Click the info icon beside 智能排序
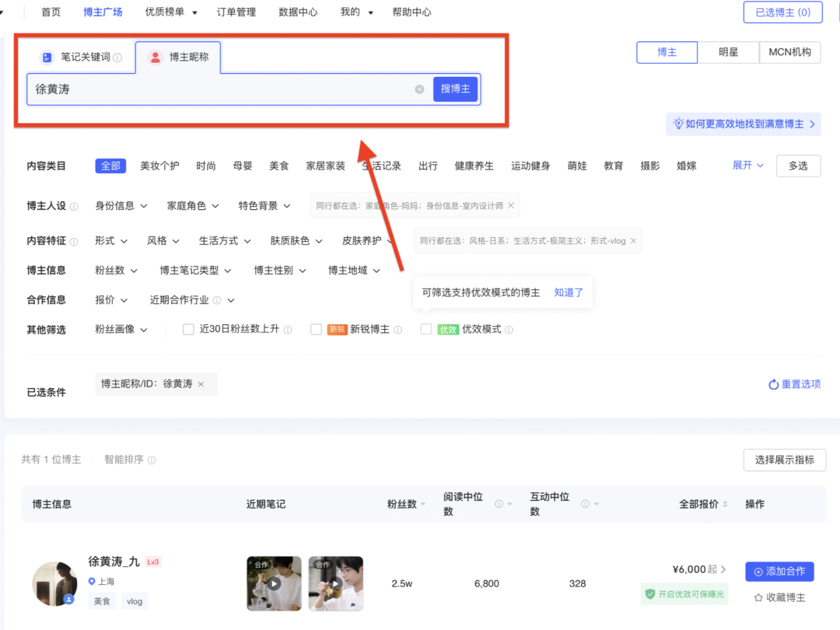The height and width of the screenshot is (630, 840). (x=152, y=460)
